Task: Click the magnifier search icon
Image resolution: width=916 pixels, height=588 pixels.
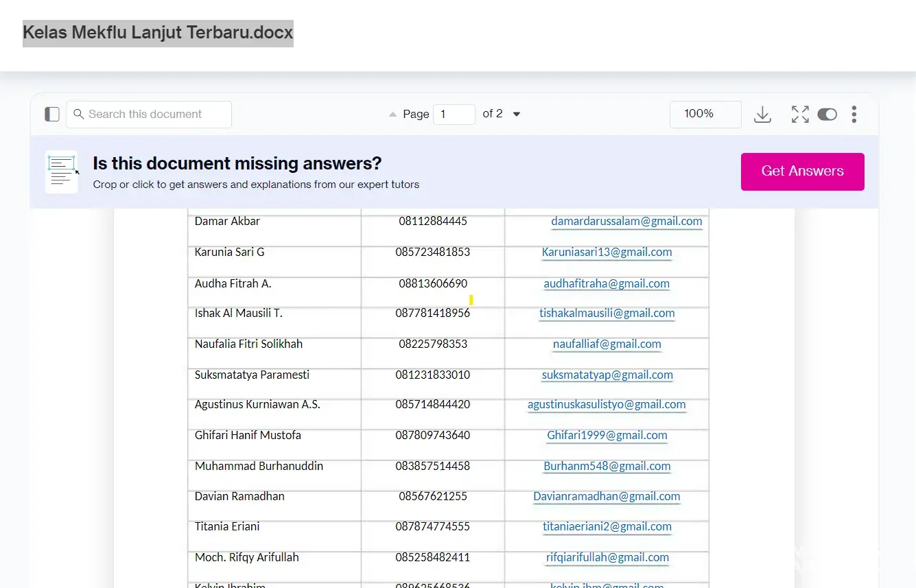Action: 79,114
